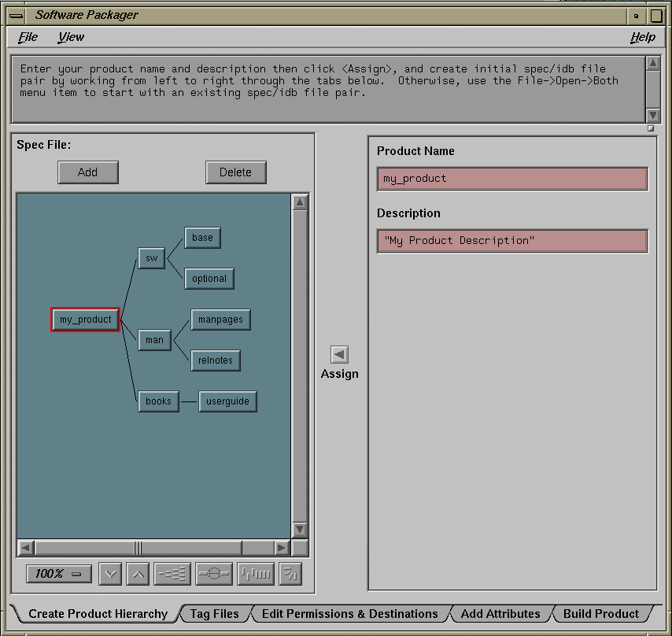This screenshot has height=636, width=672.
Task: Select the manpages node in hierarchy
Action: tap(220, 320)
